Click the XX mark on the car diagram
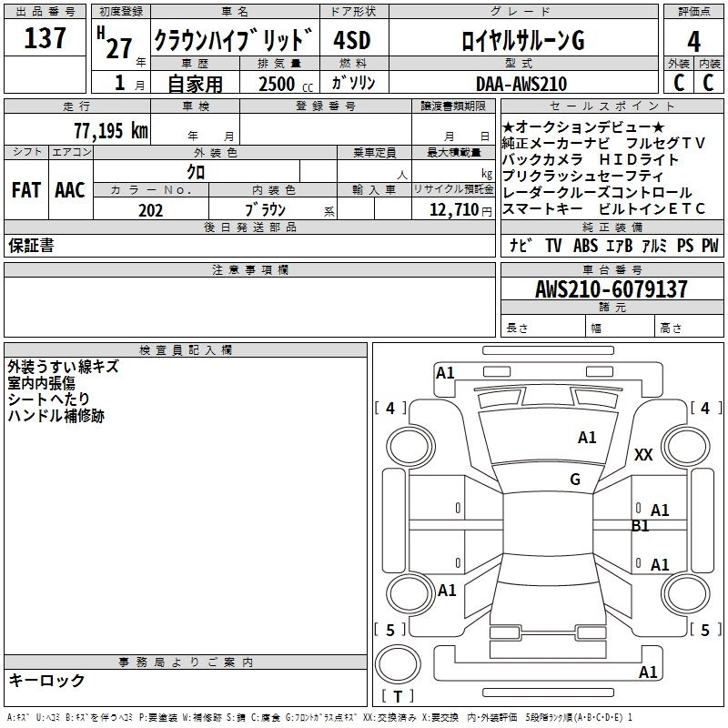728x728 pixels. click(x=643, y=455)
